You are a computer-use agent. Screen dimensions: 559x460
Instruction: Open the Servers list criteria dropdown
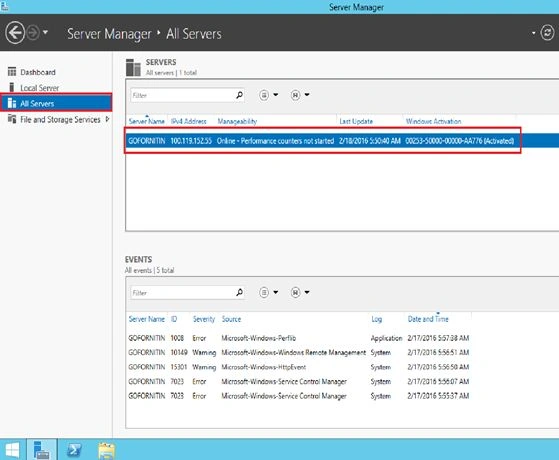tap(268, 95)
